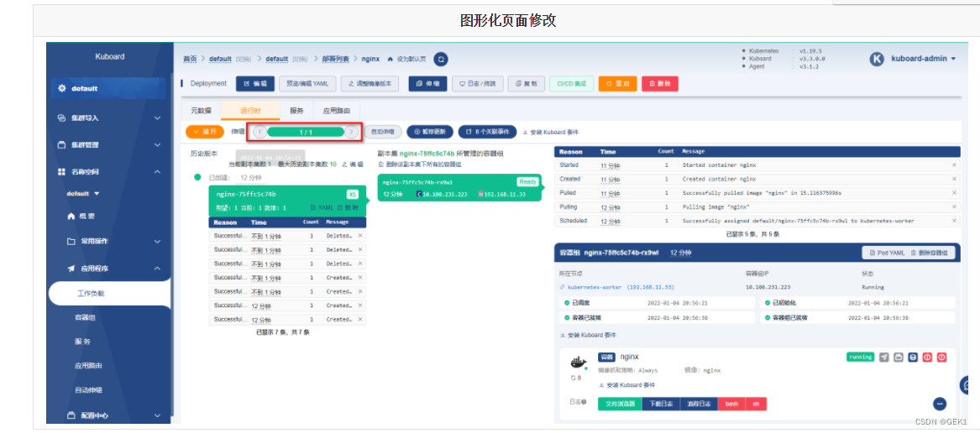The image size is (980, 433).
Task: Click the 复制 button
Action: coord(527,84)
